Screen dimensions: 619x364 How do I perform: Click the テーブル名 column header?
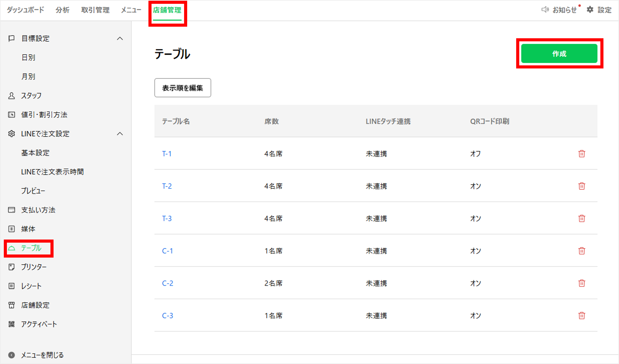(176, 121)
